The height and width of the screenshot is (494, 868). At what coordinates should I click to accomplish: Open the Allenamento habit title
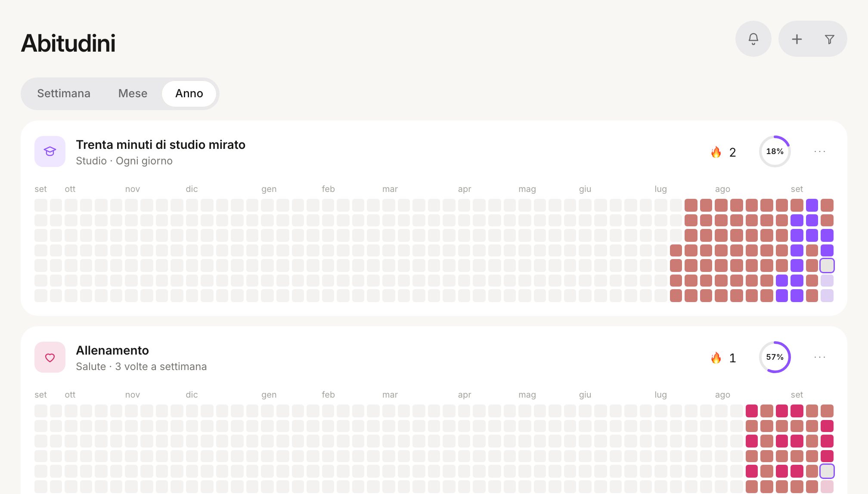click(x=112, y=350)
